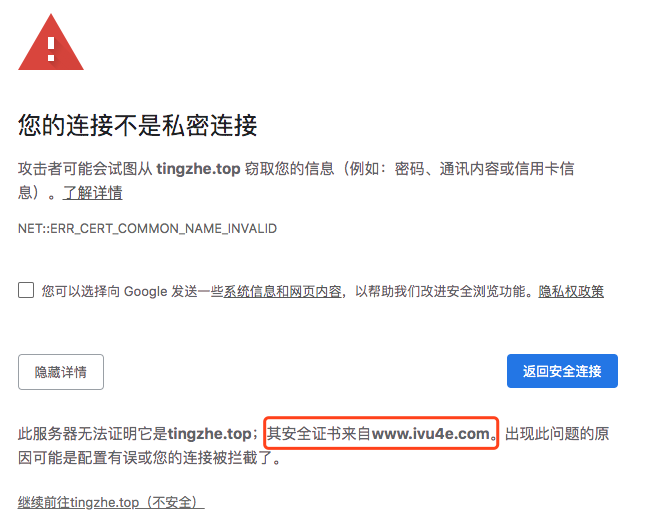Click the blue 返回安全连接 button

tap(562, 371)
